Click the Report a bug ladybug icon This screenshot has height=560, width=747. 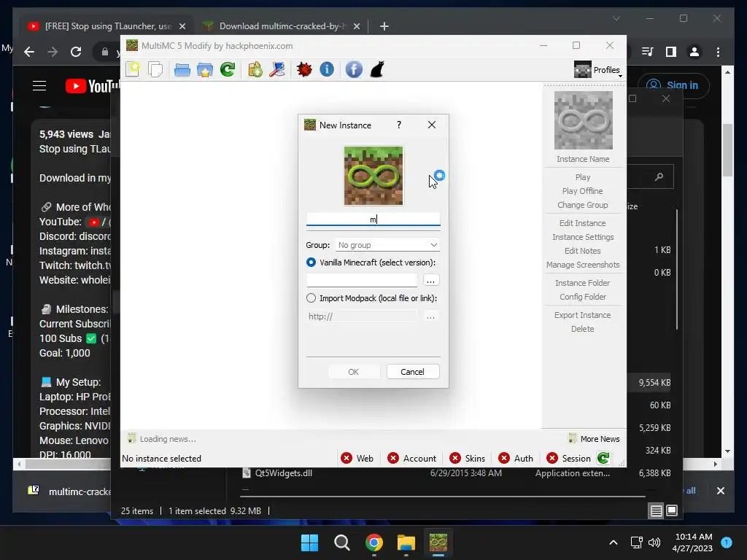(x=304, y=69)
